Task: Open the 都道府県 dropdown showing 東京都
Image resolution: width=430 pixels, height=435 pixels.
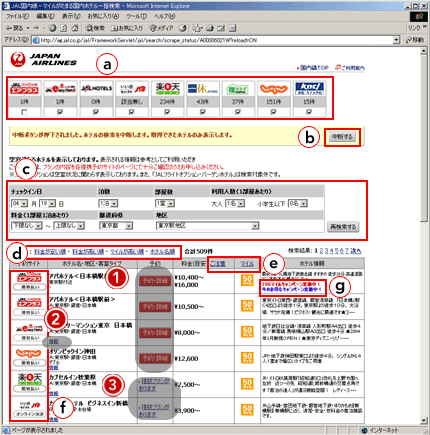Action: pyautogui.click(x=116, y=226)
